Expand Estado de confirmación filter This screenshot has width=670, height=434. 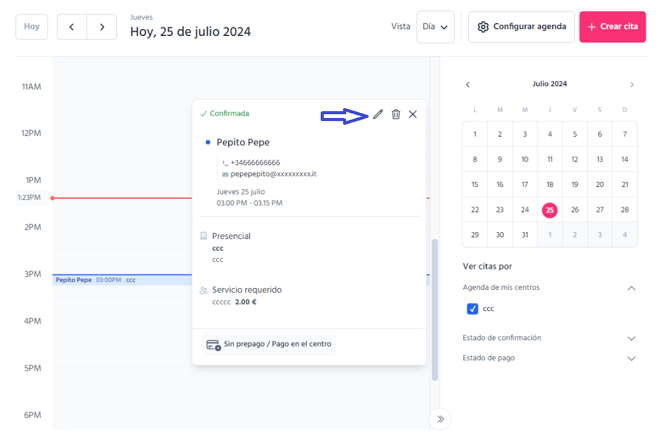tap(631, 338)
